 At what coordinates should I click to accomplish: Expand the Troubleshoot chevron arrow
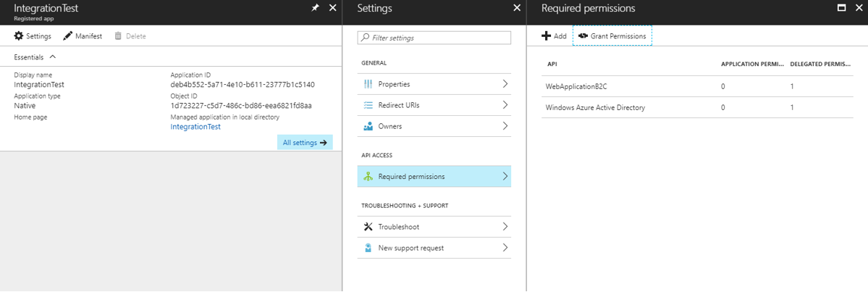[505, 227]
